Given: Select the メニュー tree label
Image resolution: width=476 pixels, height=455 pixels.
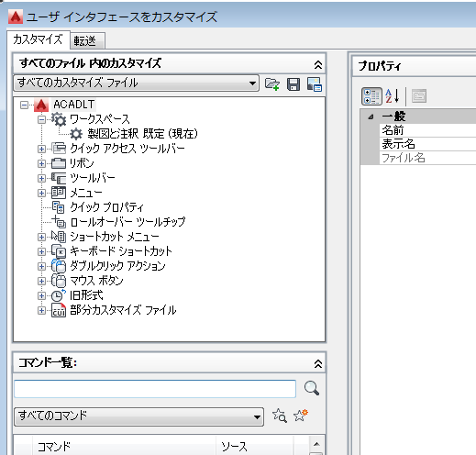Looking at the screenshot, I should (86, 193).
